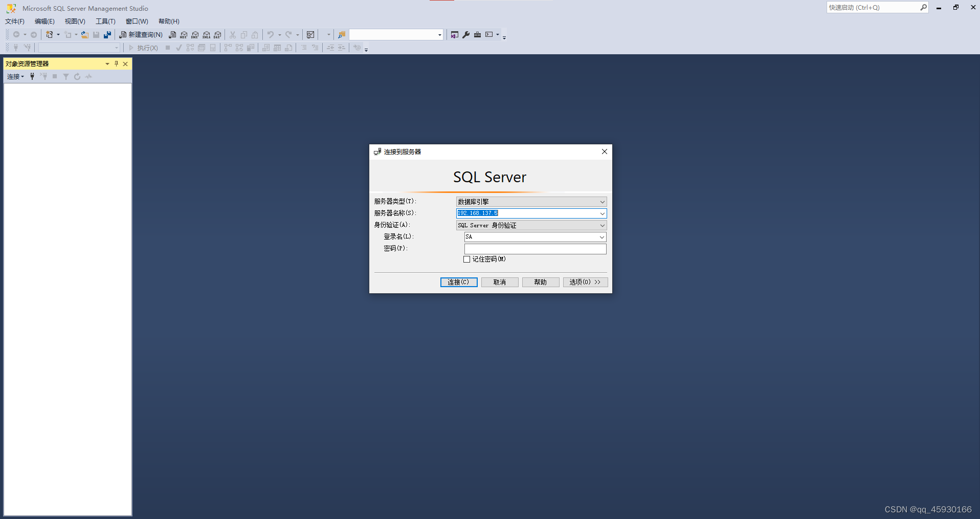The image size is (980, 519).
Task: Click the Stop square icon in Object Explorer
Action: 55,76
